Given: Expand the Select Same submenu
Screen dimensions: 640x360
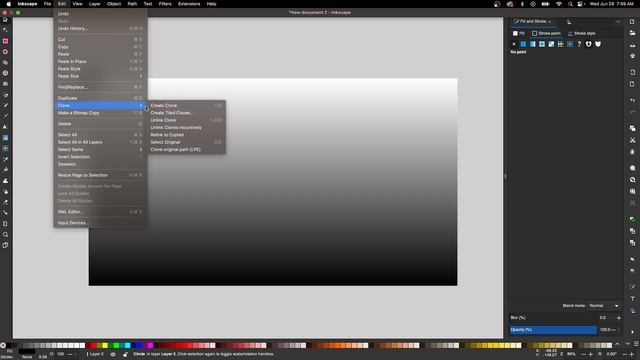Looking at the screenshot, I should click(x=100, y=149).
